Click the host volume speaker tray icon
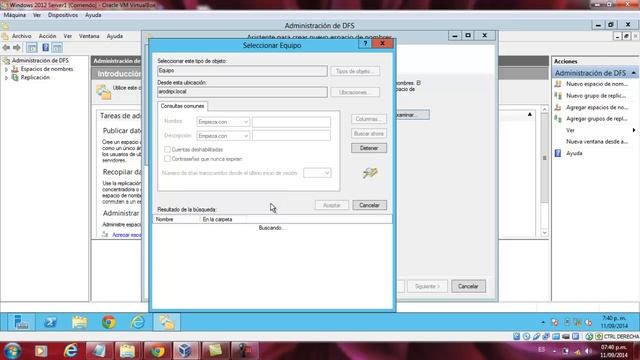The height and width of the screenshot is (360, 640). coord(588,351)
